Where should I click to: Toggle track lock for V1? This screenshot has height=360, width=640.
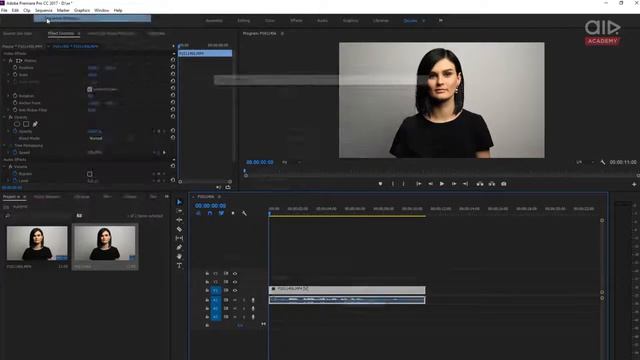(x=207, y=291)
